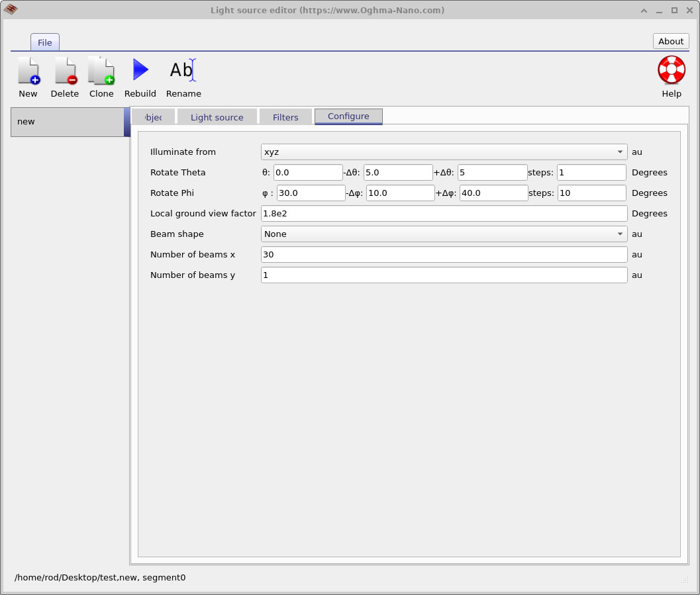Select the Configure tab

coord(348,116)
